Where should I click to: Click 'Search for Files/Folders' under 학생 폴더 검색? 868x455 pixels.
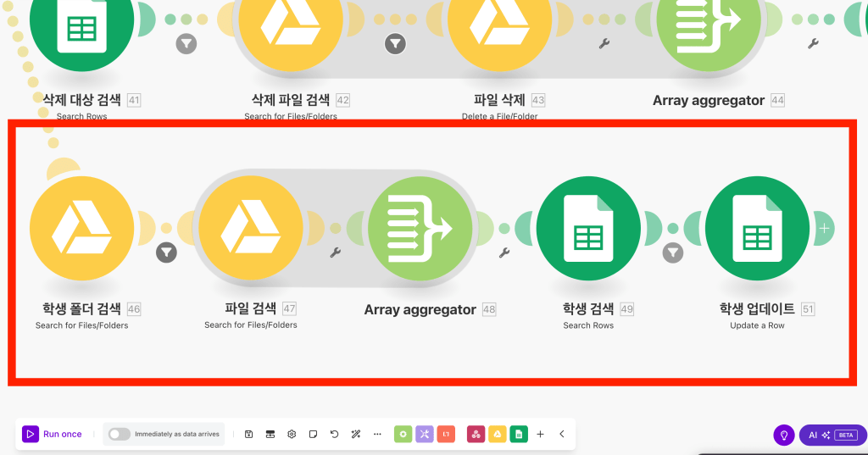82,325
